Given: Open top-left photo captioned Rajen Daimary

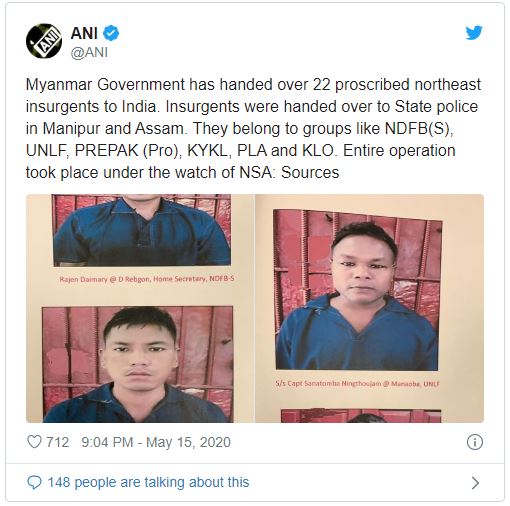Looking at the screenshot, I should (142, 230).
